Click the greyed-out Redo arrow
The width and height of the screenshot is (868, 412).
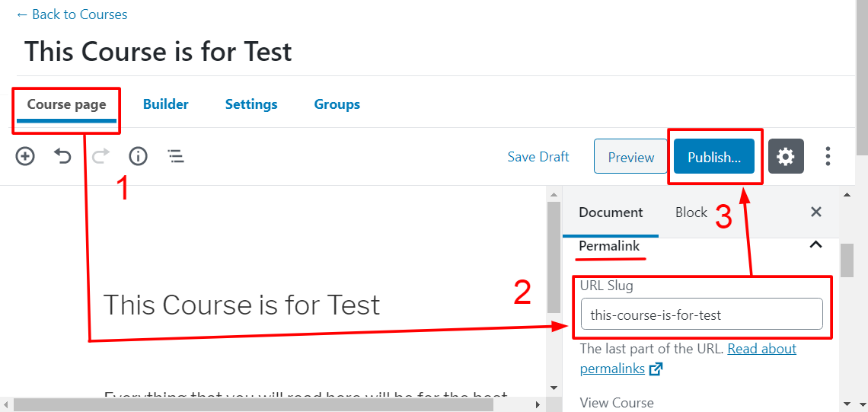click(101, 157)
